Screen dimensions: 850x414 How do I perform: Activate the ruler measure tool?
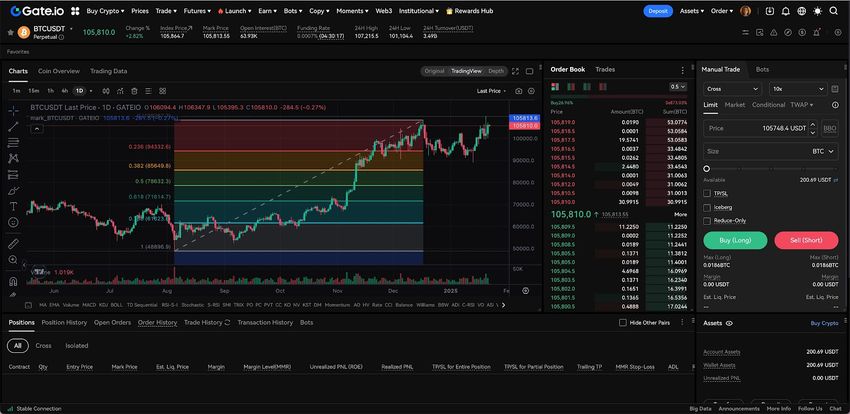click(x=13, y=243)
